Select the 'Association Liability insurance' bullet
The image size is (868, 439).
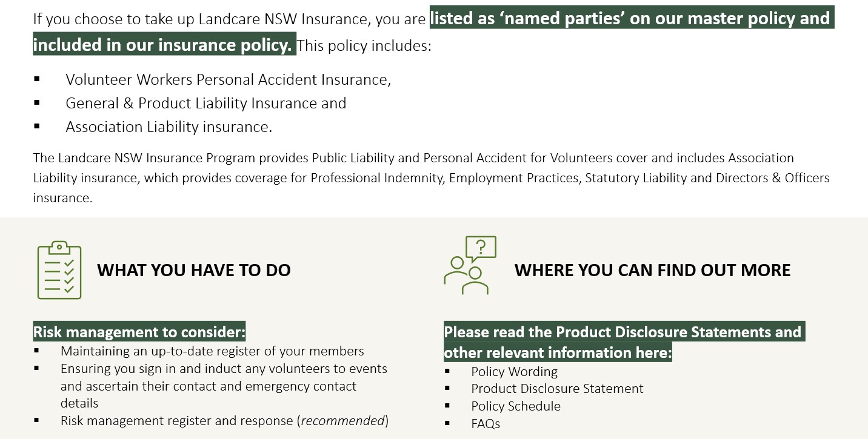(169, 127)
